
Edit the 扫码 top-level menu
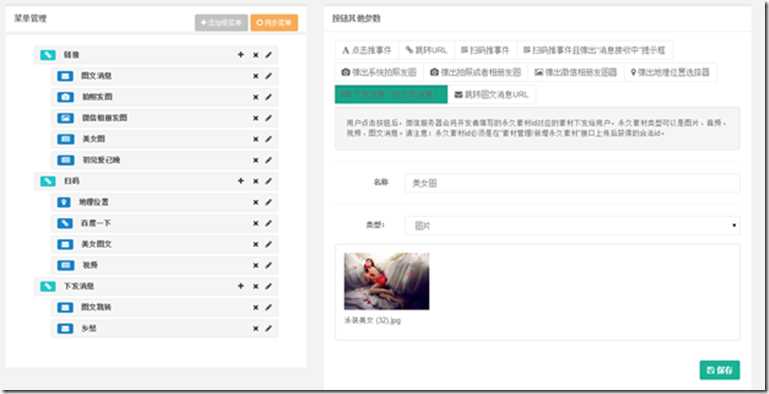(x=268, y=181)
